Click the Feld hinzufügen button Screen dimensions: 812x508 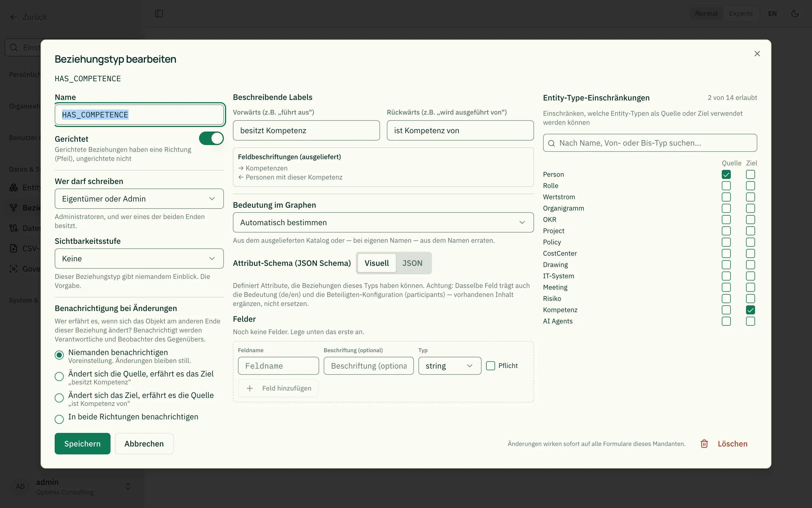click(x=278, y=388)
